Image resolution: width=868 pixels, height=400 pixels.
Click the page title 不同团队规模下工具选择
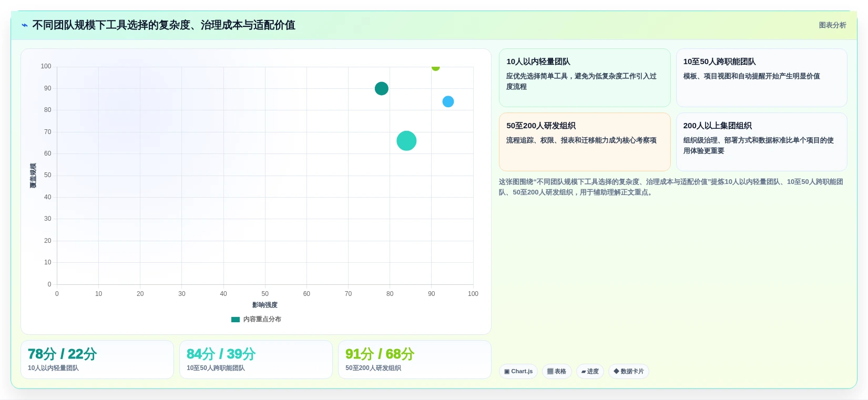pyautogui.click(x=164, y=25)
